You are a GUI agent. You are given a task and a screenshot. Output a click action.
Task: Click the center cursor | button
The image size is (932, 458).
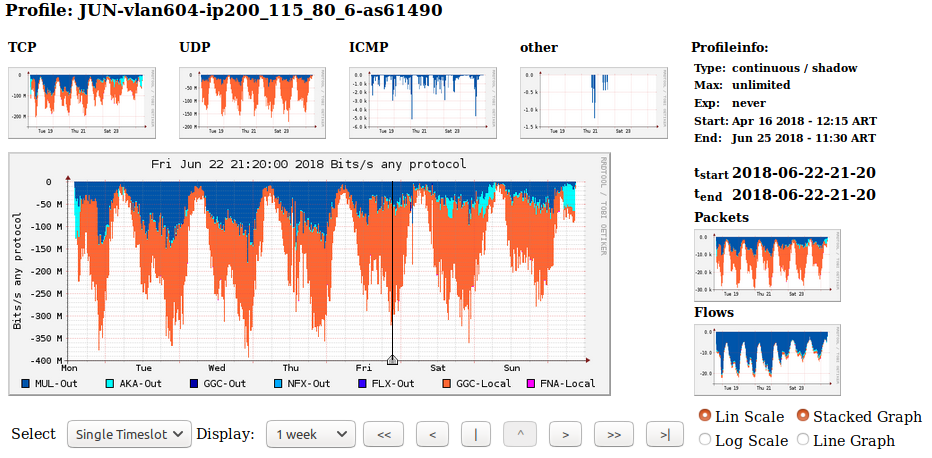tap(476, 434)
